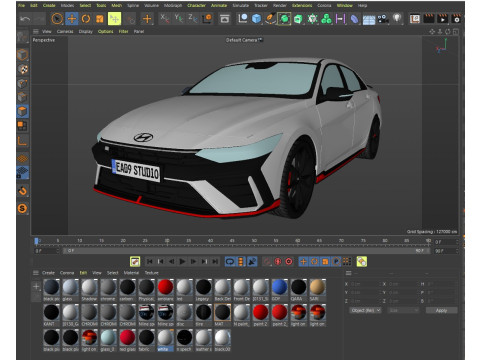The image size is (480, 360).
Task: Open the coordinate manager hamburger menu
Action: coord(349,273)
